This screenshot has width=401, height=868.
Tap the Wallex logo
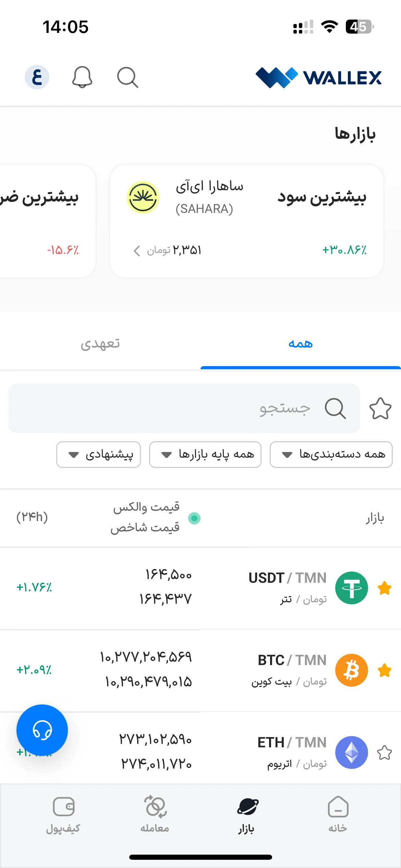(x=319, y=77)
